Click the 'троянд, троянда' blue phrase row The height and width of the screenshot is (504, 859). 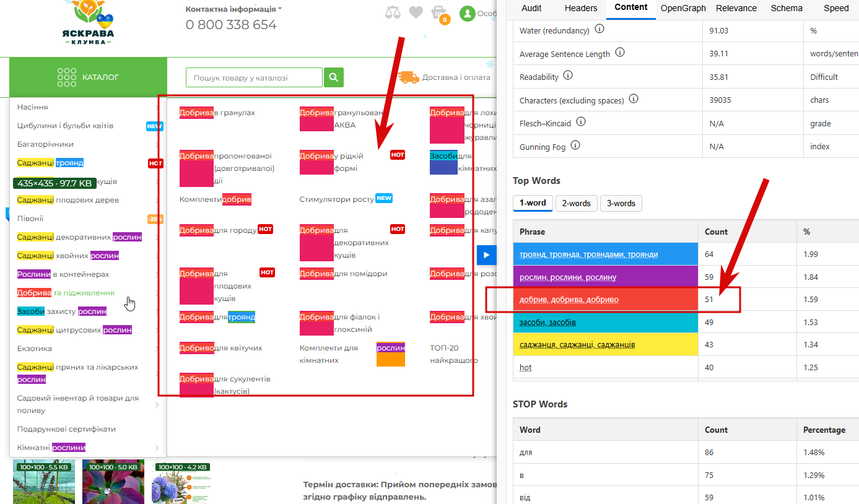point(606,254)
